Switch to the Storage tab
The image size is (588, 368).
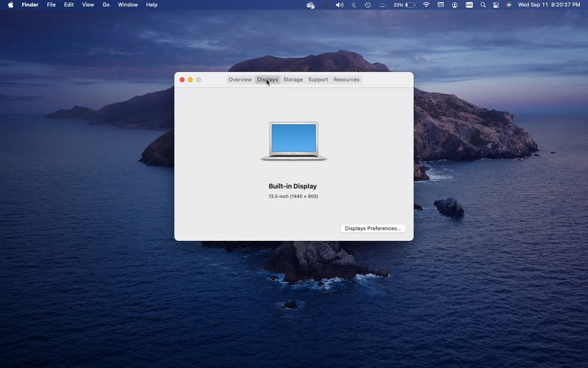pos(293,80)
